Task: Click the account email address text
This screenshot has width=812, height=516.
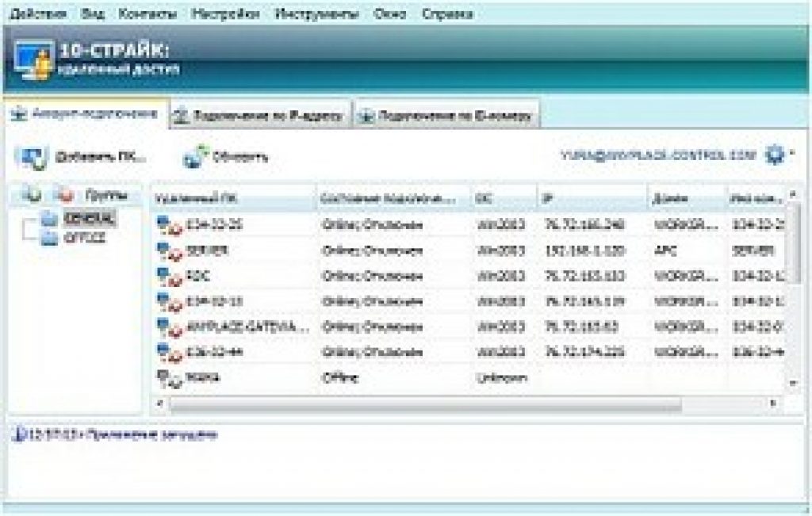Action: pos(657,155)
